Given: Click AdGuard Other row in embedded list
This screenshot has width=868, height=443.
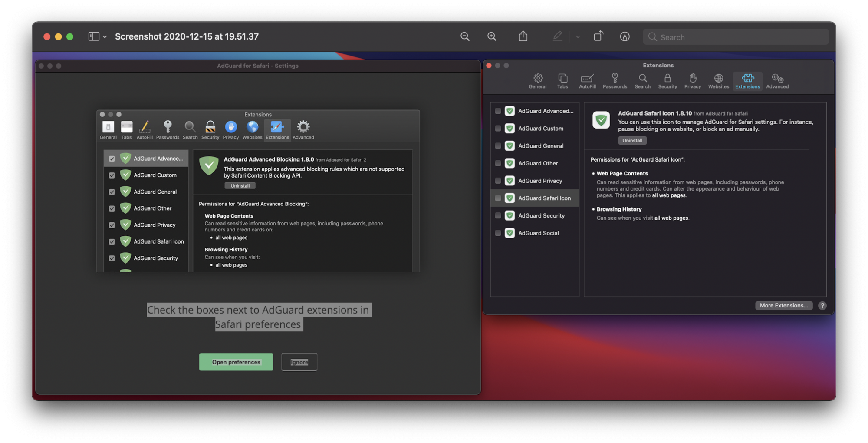Looking at the screenshot, I should click(x=146, y=208).
